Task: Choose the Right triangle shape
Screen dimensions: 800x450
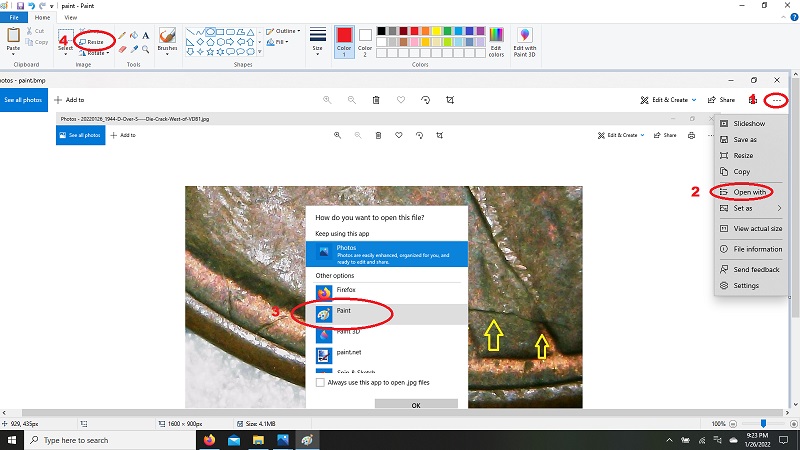Action: pos(190,42)
